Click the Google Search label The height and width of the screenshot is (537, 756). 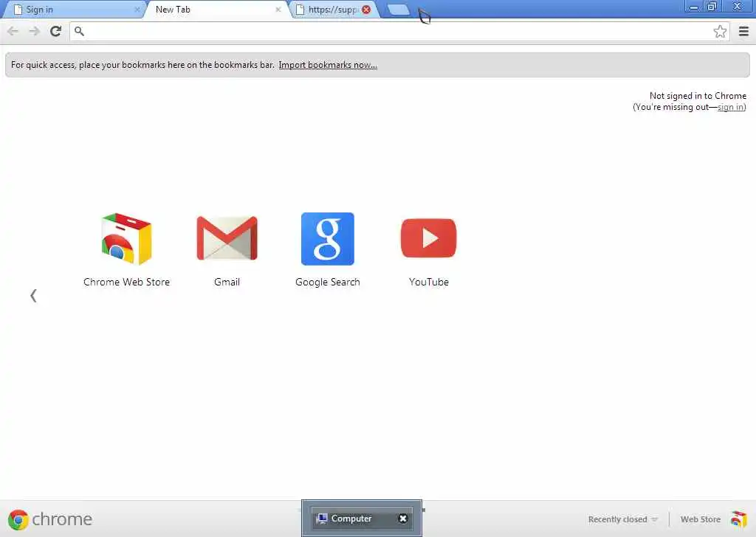327,283
